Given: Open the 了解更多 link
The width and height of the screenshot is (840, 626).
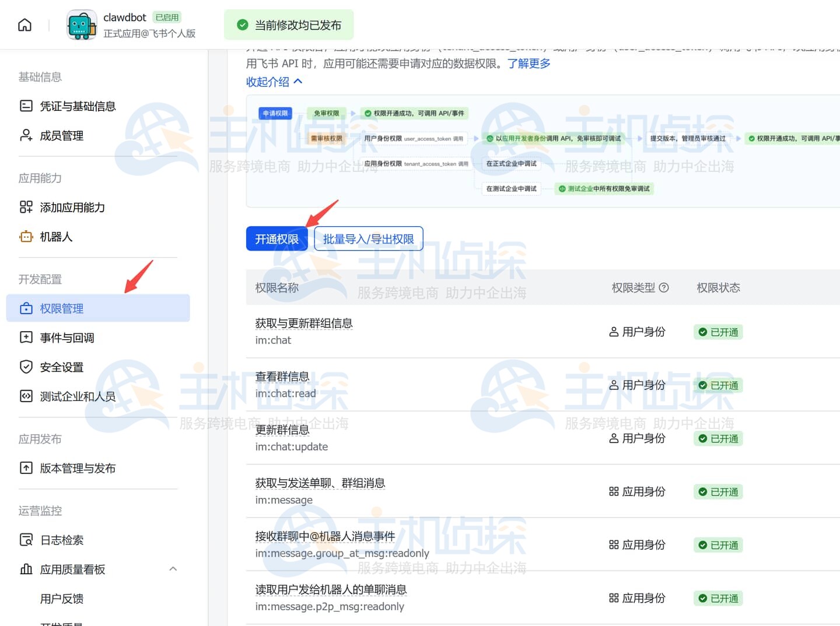Looking at the screenshot, I should coord(528,64).
